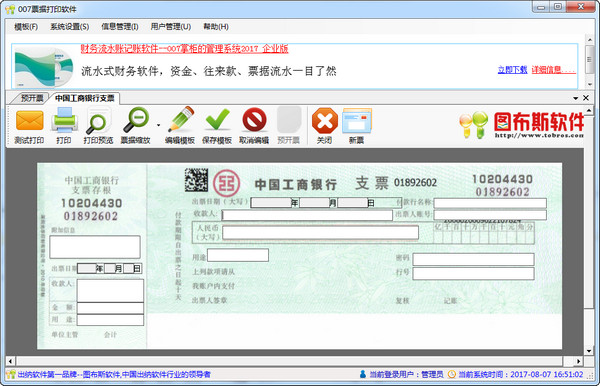
Task: Minimize the application window
Action: pos(541,7)
